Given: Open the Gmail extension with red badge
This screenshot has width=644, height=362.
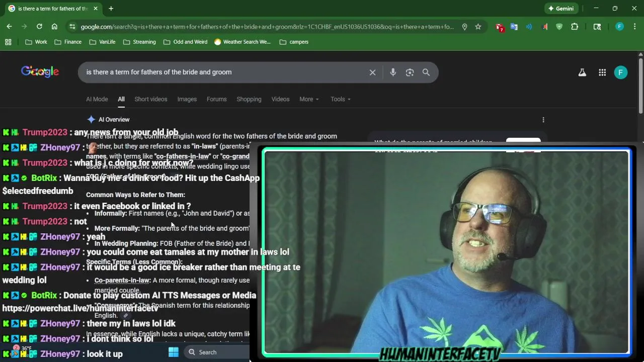Looking at the screenshot, I should pos(500,27).
